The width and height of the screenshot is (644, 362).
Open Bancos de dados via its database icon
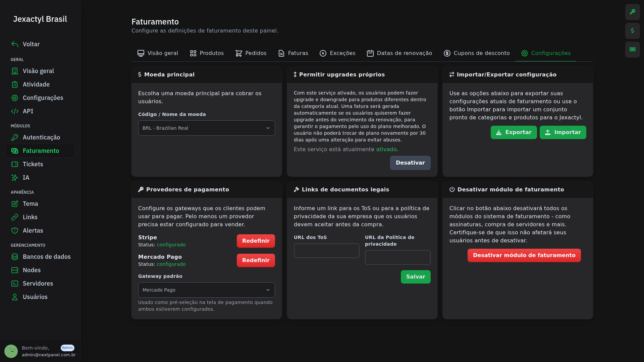pyautogui.click(x=15, y=257)
